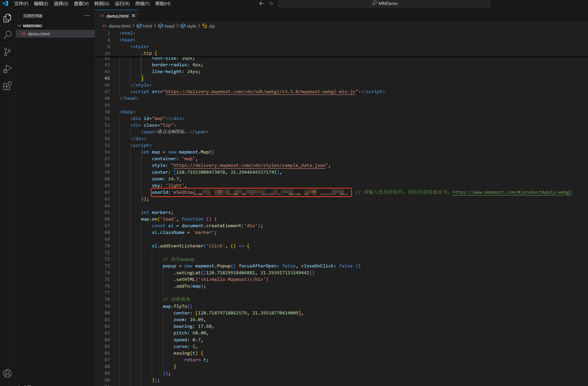This screenshot has width=588, height=386.
Task: Open the sample_data.json style URL link
Action: tap(250, 165)
